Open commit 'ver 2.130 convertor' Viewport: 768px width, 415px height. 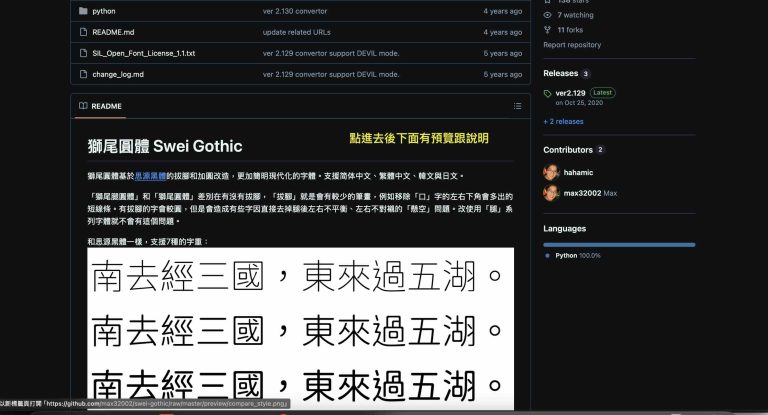[295, 11]
